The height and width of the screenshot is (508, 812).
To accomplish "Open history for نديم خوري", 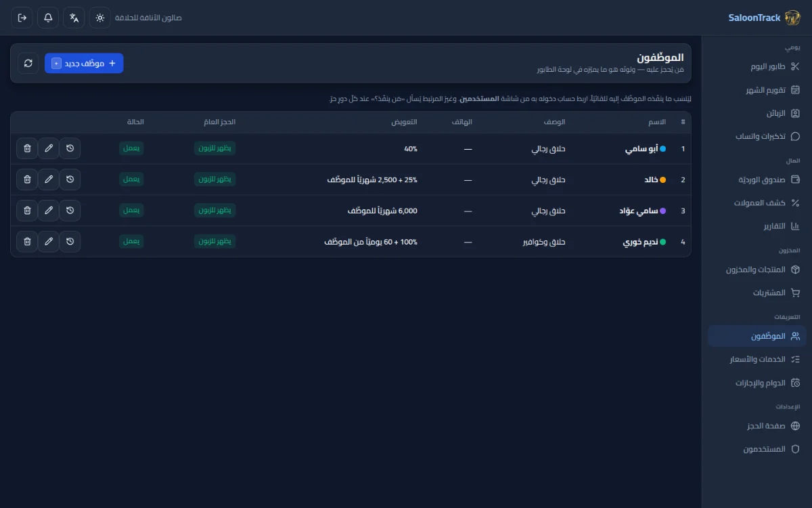I will [x=70, y=242].
